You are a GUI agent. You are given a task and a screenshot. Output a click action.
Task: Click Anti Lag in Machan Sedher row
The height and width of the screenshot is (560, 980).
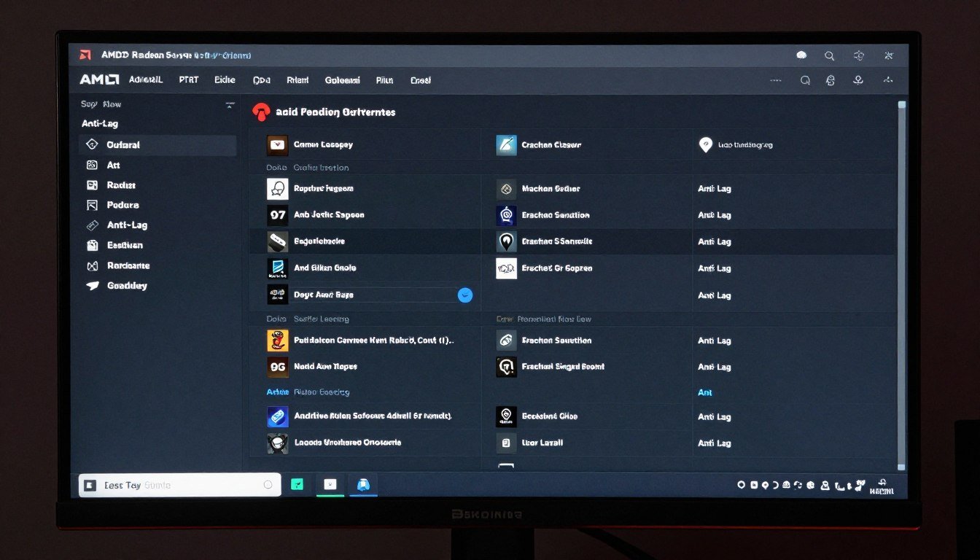click(x=714, y=189)
